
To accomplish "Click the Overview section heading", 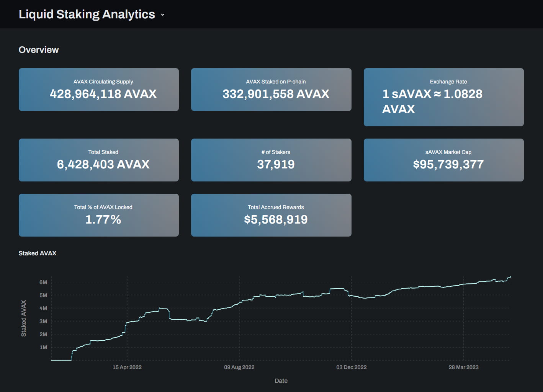I will pyautogui.click(x=38, y=49).
